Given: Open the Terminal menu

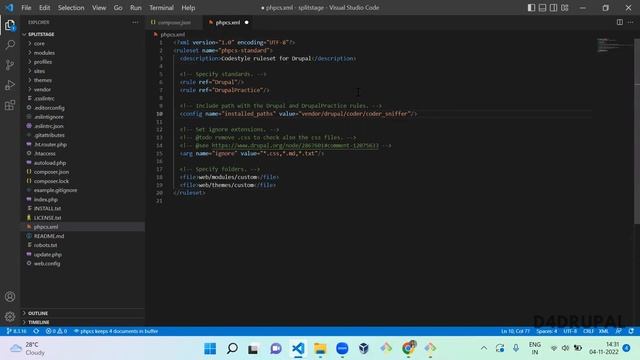Looking at the screenshot, I should coord(161,8).
